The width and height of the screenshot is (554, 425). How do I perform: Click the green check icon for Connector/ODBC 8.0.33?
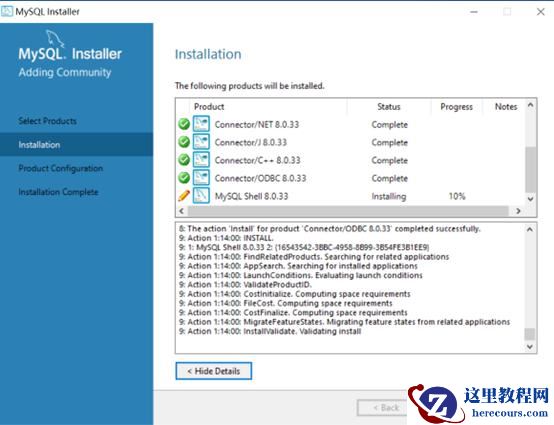point(184,178)
